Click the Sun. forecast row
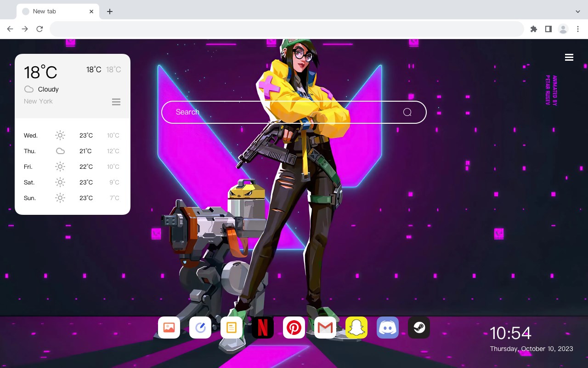The image size is (588, 368). 72,198
